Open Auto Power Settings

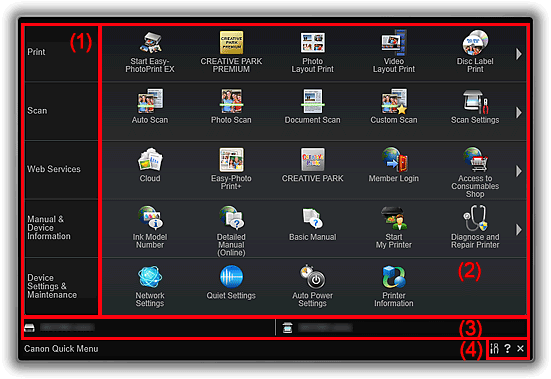[312, 286]
